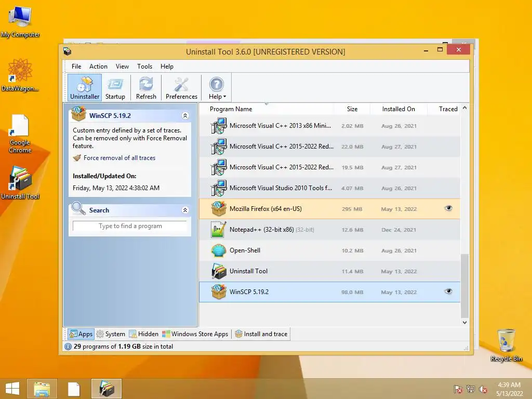The image size is (532, 399).
Task: Open the Help toolbar dropdown
Action: click(217, 88)
